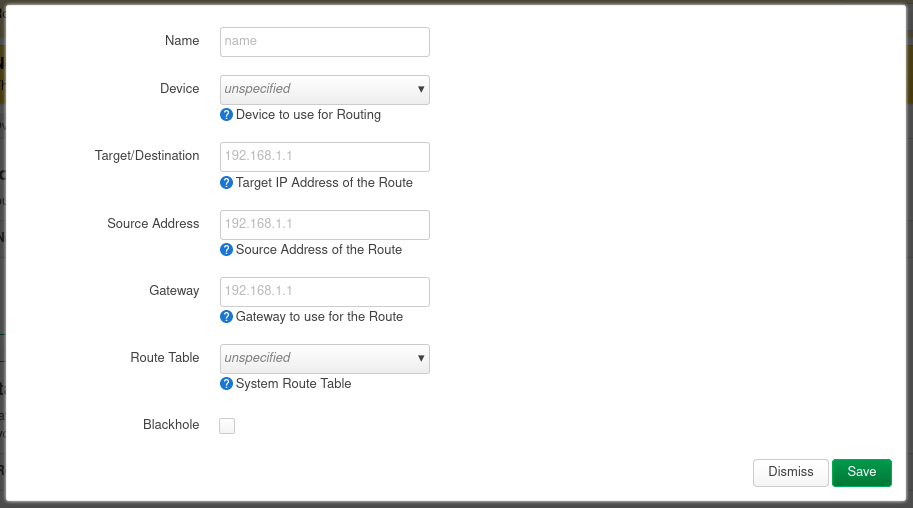Click the 'System Route Table' hint text
913x508 pixels.
293,384
